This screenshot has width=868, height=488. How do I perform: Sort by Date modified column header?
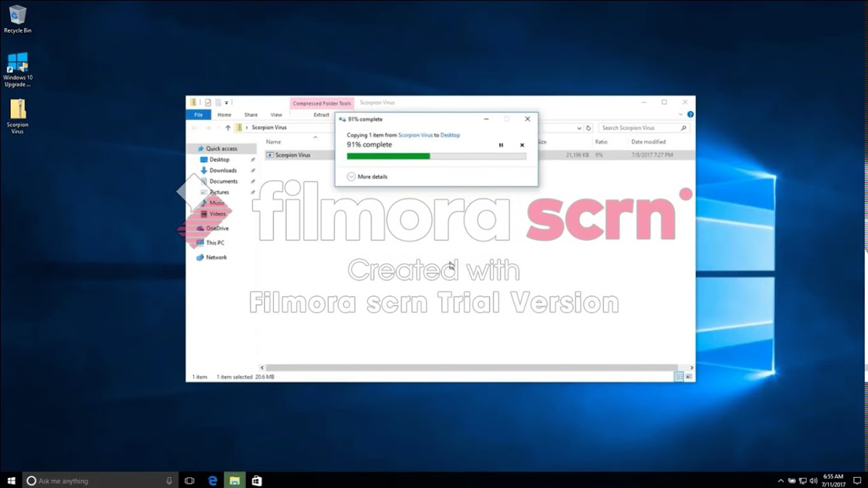648,142
